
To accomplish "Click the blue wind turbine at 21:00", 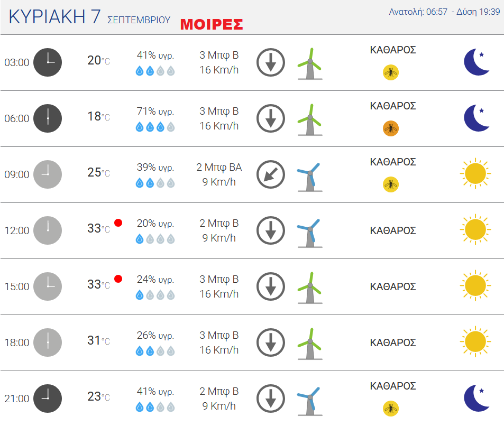I will coord(310,401).
